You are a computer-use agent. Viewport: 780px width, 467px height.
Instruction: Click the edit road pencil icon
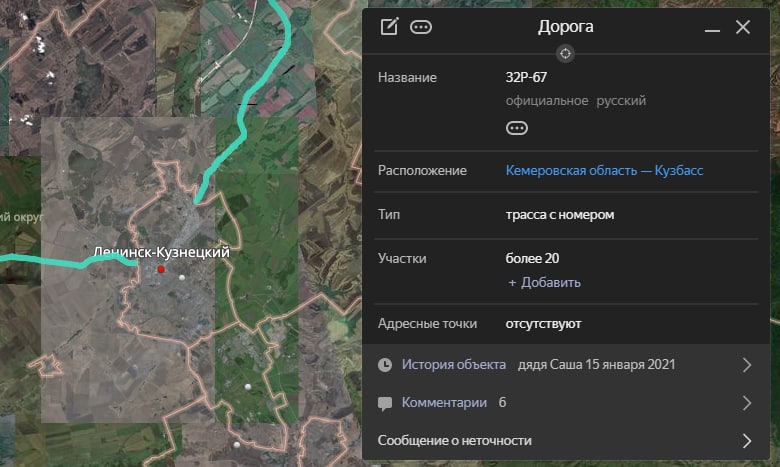coord(390,26)
